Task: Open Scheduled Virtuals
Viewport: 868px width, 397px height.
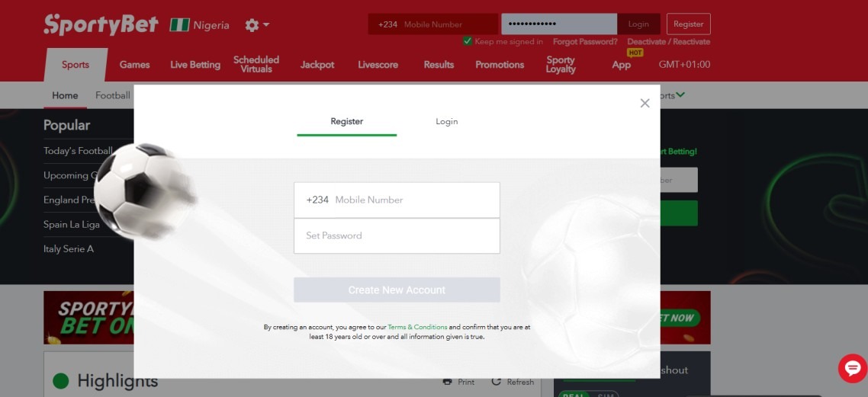Action: pyautogui.click(x=256, y=65)
